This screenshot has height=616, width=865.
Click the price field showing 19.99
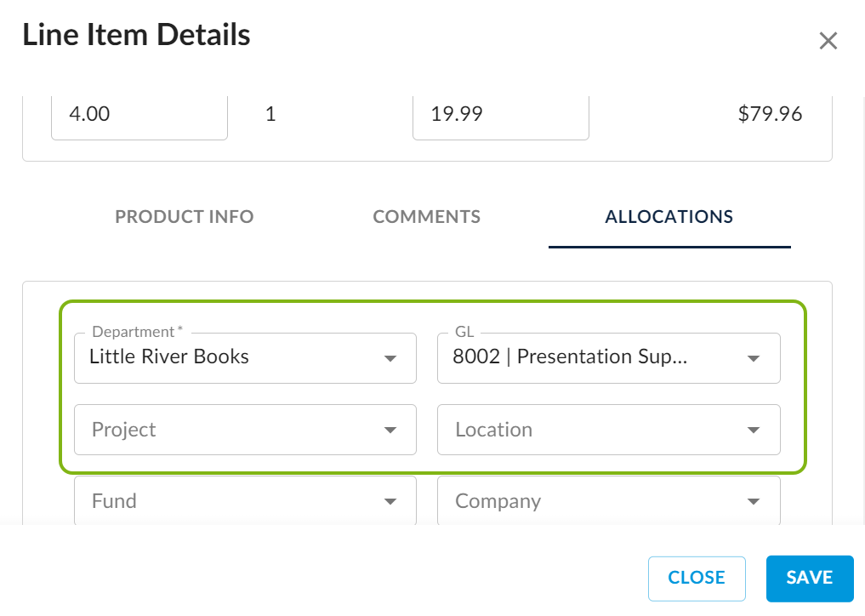(x=500, y=114)
